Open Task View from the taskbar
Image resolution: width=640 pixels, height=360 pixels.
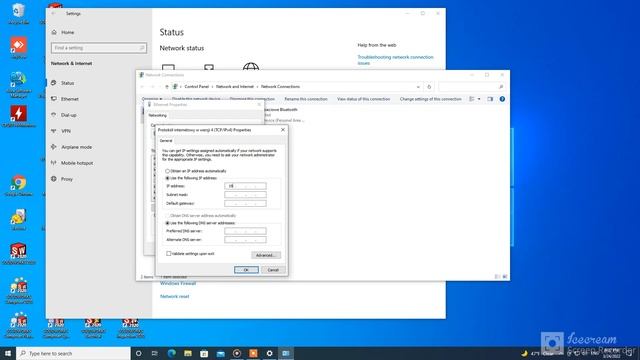155,353
